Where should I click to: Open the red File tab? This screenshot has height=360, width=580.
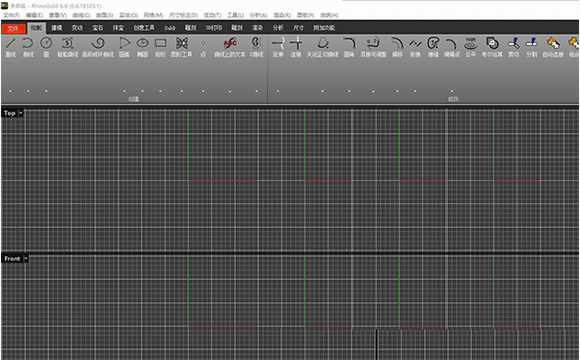pyautogui.click(x=13, y=28)
